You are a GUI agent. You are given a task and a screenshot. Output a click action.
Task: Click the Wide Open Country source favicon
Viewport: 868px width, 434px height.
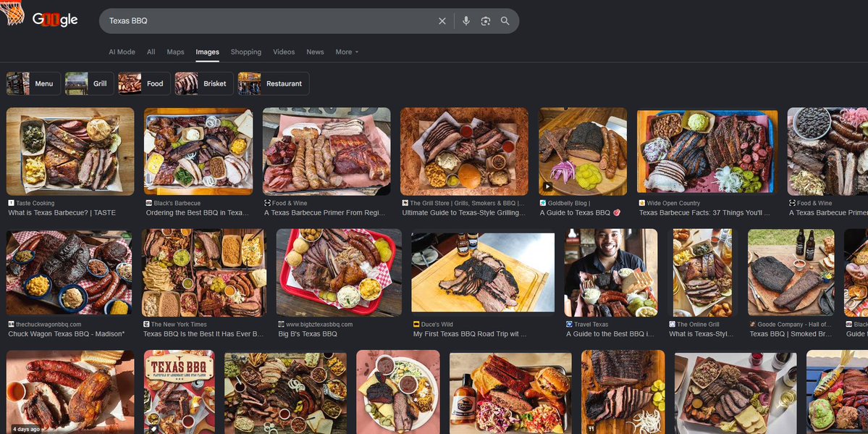[x=641, y=204]
